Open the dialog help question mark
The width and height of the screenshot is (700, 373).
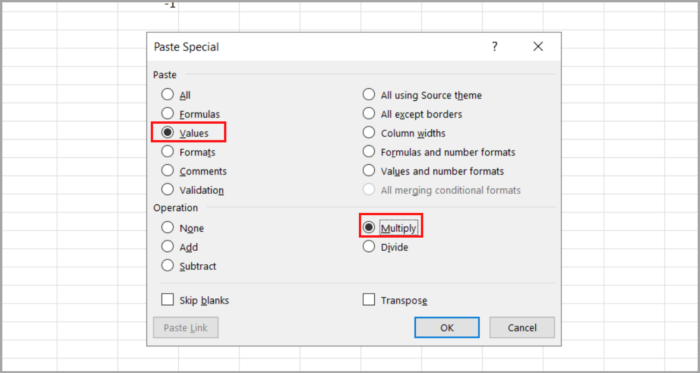click(x=495, y=46)
